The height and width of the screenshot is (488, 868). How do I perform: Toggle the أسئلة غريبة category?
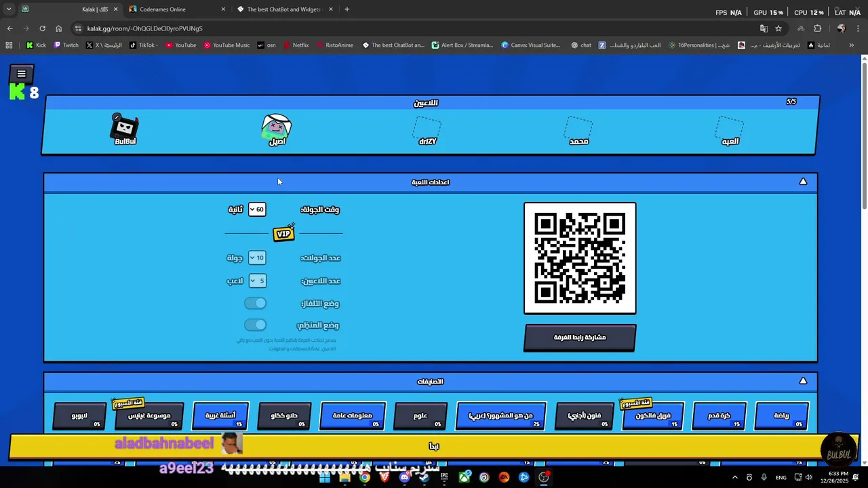[x=220, y=415]
